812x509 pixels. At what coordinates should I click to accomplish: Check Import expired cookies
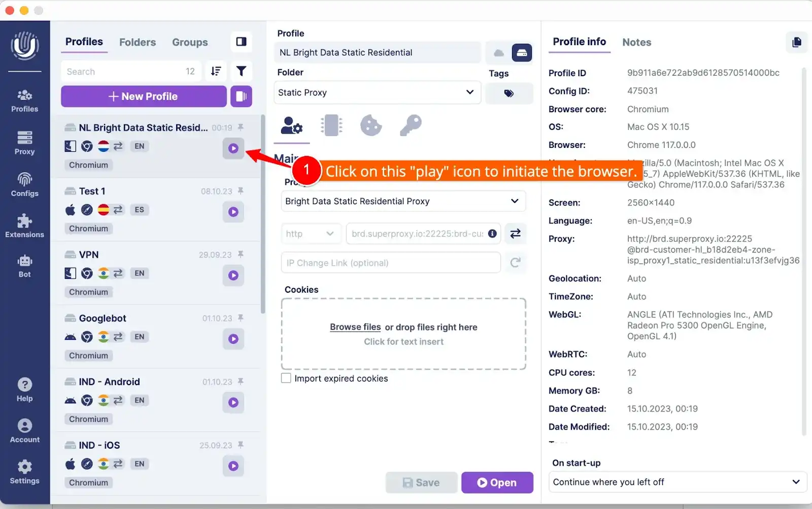coord(286,378)
